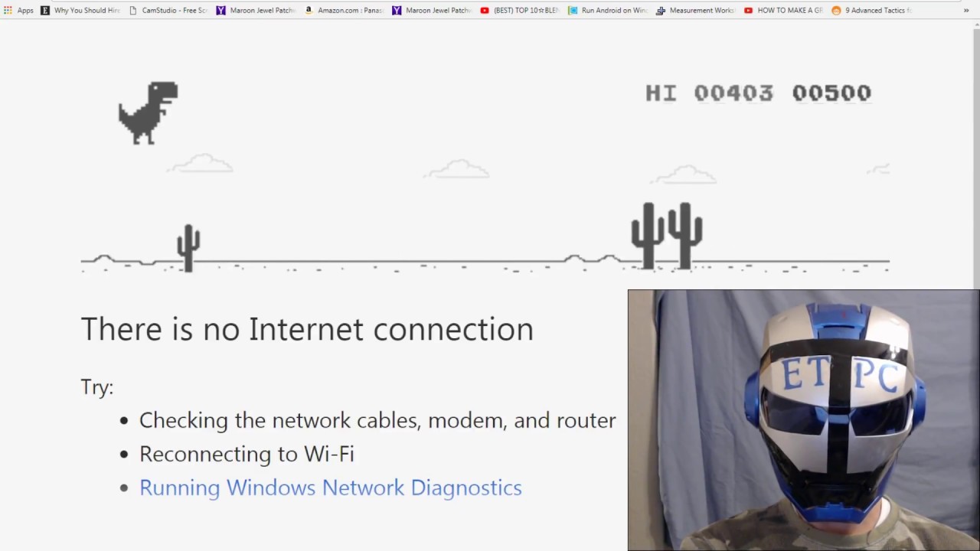Click the T-Rex dinosaur character
This screenshot has height=551, width=980.
pyautogui.click(x=148, y=112)
